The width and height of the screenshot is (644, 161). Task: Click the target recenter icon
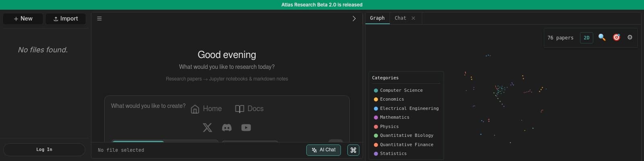pos(616,37)
